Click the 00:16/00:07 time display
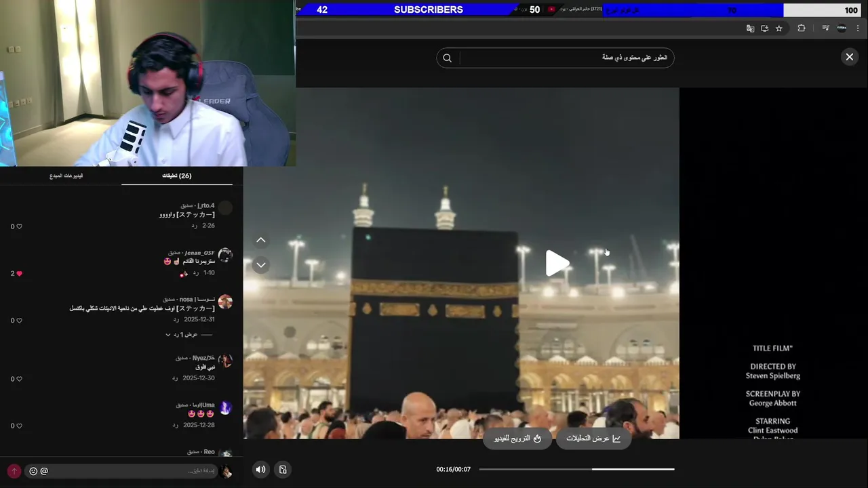The image size is (868, 488). pyautogui.click(x=454, y=469)
